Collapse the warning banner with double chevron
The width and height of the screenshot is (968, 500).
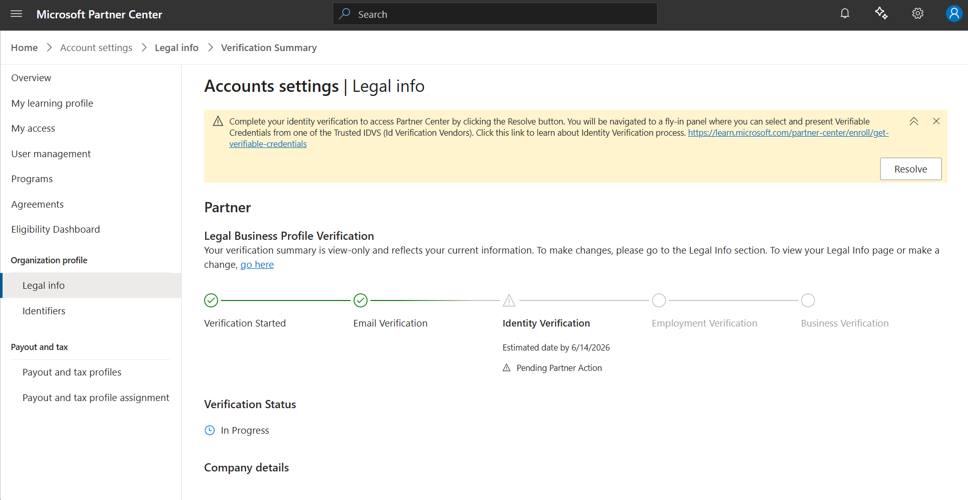click(914, 122)
